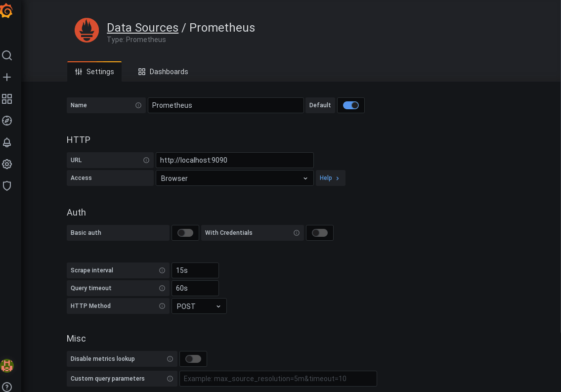Image resolution: width=561 pixels, height=392 pixels.
Task: Click the Query timeout input field
Action: [195, 288]
